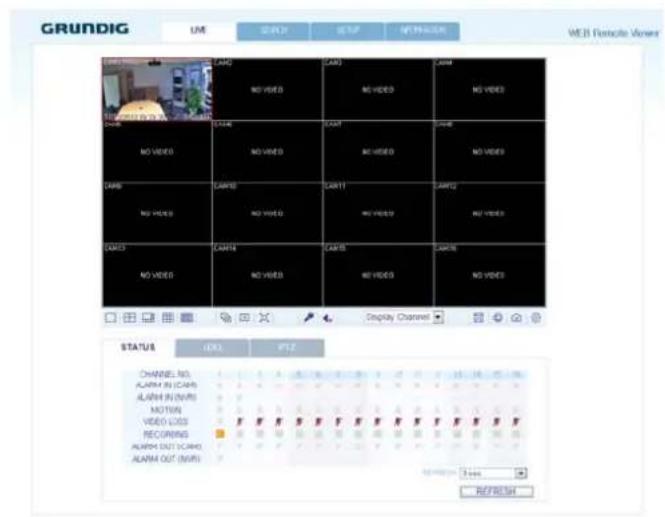Click the screen icon beside the fullscreen arrows

pos(245,318)
